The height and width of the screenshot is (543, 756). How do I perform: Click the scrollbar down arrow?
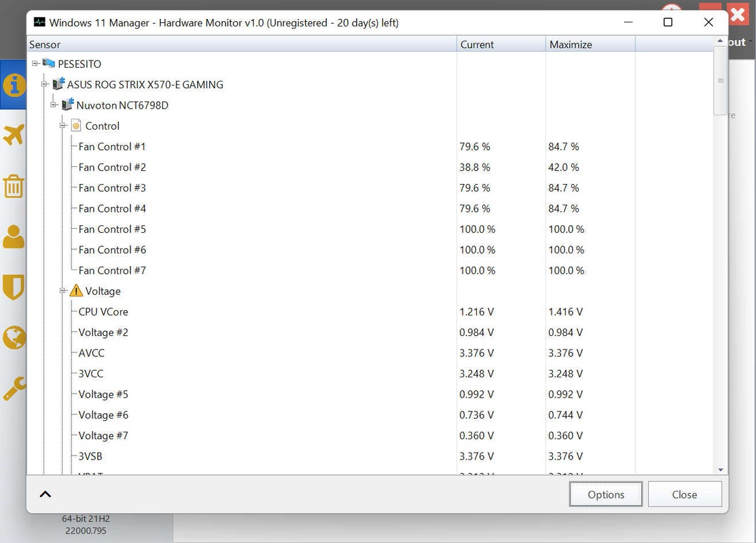[x=720, y=470]
